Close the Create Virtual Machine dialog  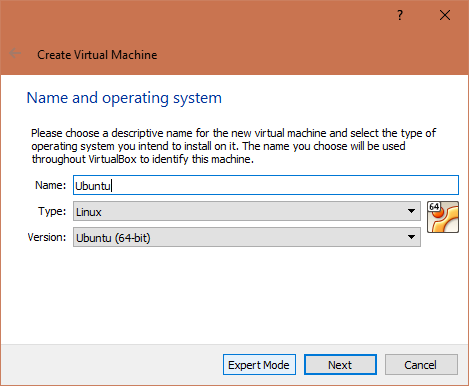pos(445,15)
